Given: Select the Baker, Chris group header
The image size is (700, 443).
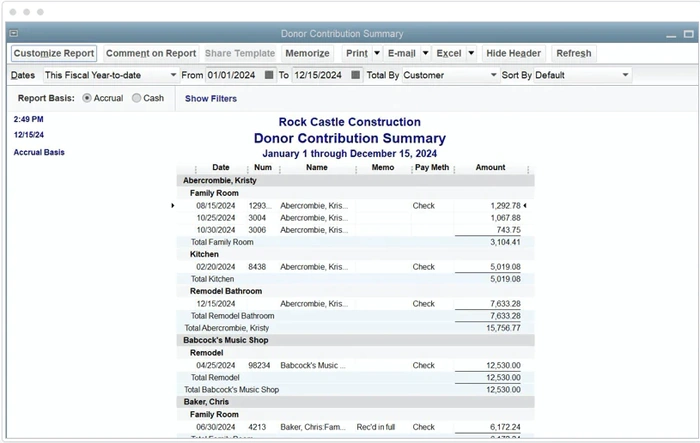Looking at the screenshot, I should pyautogui.click(x=206, y=402).
